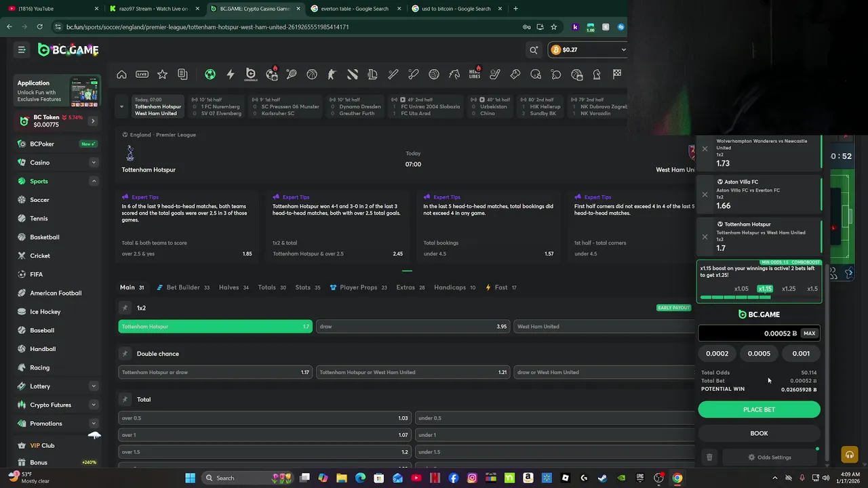Select the Counter-Strike shooter icon

coord(332,75)
